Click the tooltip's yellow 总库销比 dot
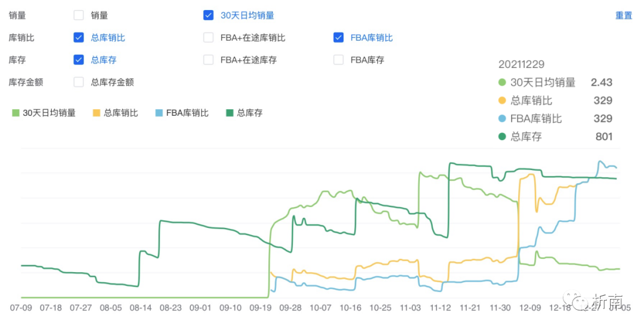 [x=502, y=101]
